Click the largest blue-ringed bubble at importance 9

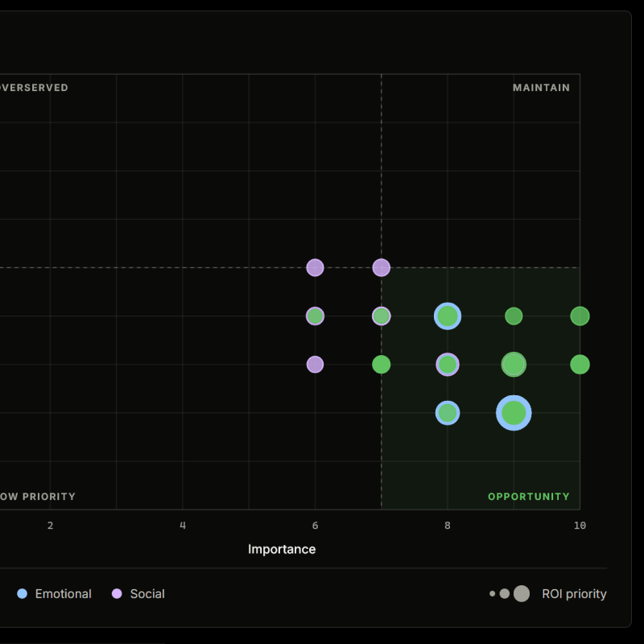pyautogui.click(x=514, y=413)
